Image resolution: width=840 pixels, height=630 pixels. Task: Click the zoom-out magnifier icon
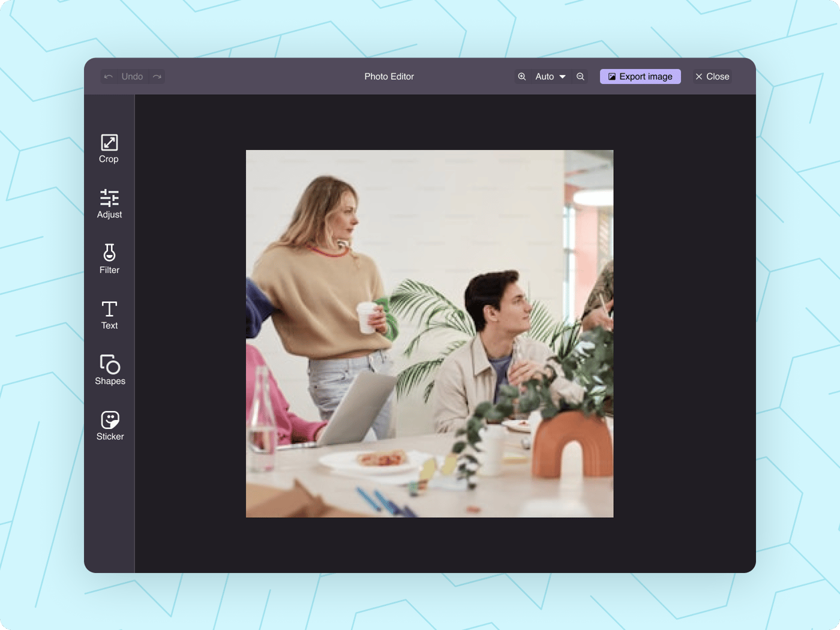coord(580,76)
